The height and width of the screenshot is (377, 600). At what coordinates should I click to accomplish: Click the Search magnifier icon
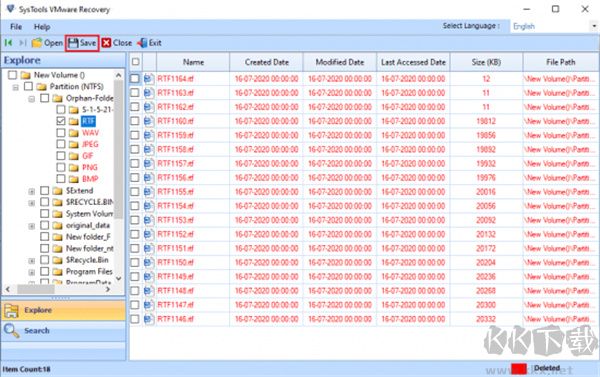[x=11, y=331]
